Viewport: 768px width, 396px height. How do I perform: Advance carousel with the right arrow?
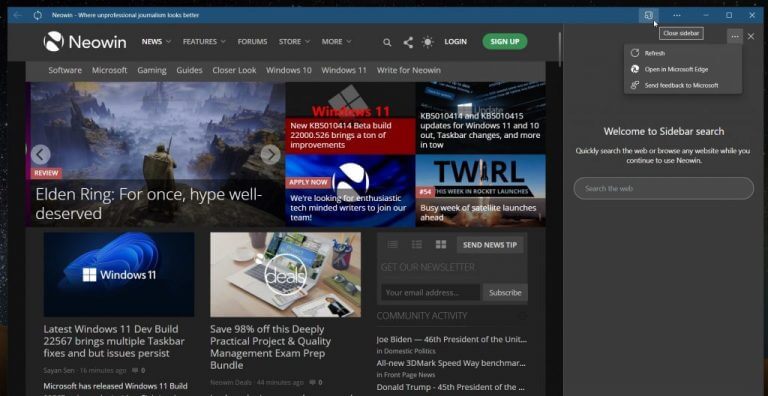pyautogui.click(x=270, y=154)
